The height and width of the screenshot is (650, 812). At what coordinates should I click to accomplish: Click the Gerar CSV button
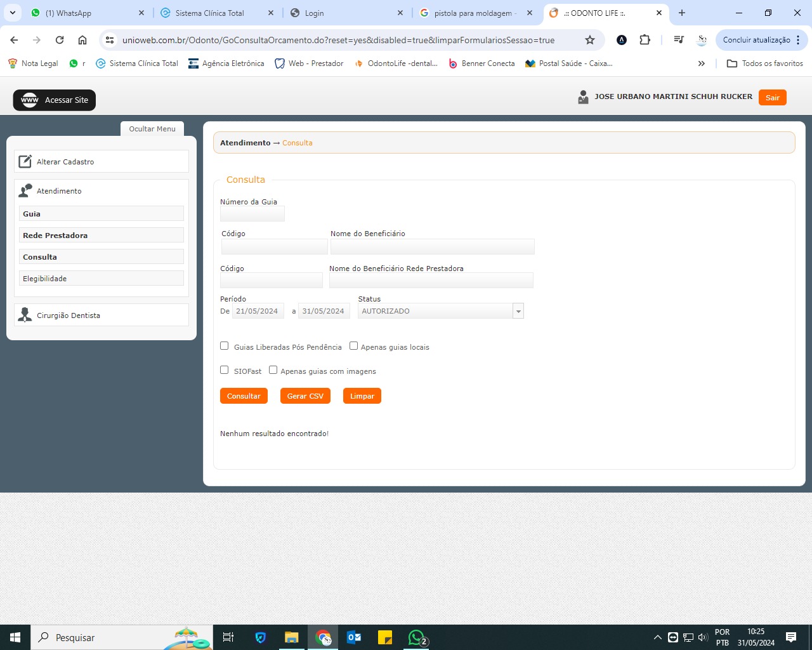(305, 396)
